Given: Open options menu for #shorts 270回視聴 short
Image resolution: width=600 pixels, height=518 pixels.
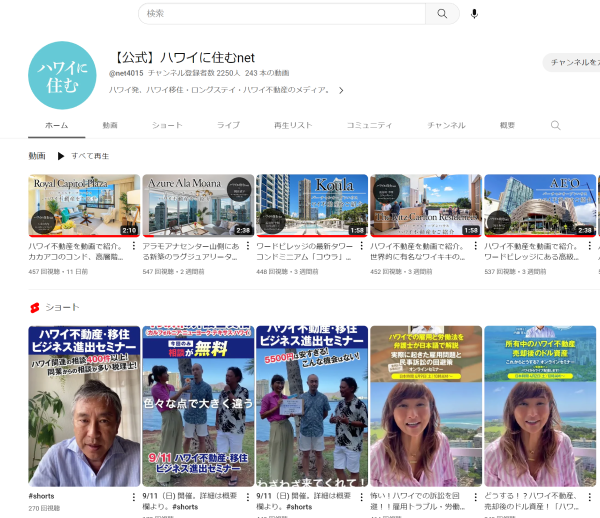Looking at the screenshot, I should tap(134, 497).
